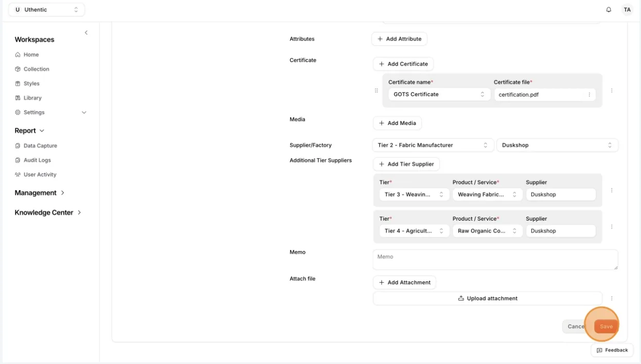Open the Uthentic workspace switcher

point(47,10)
